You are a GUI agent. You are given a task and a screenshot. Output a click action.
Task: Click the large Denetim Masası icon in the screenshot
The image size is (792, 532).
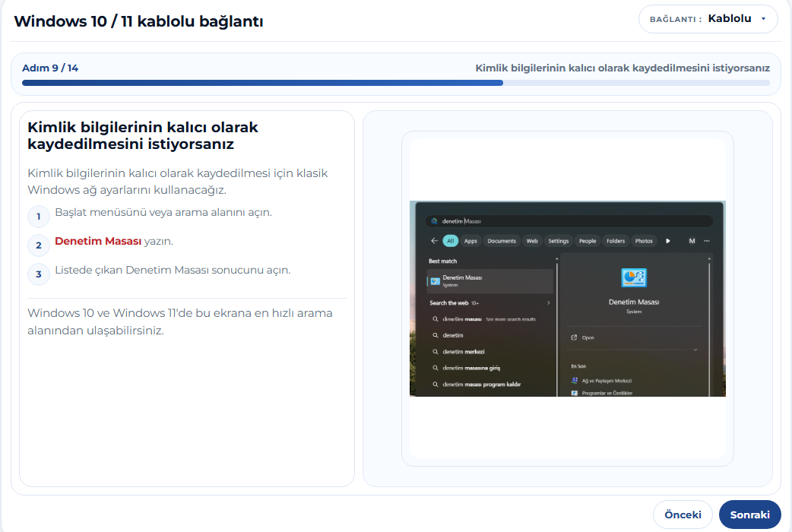pos(633,278)
